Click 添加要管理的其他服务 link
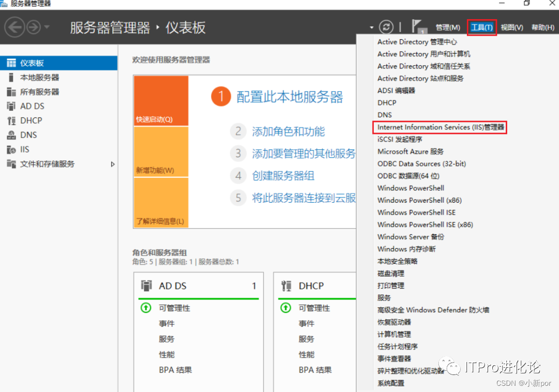The width and height of the screenshot is (559, 392). [x=304, y=154]
